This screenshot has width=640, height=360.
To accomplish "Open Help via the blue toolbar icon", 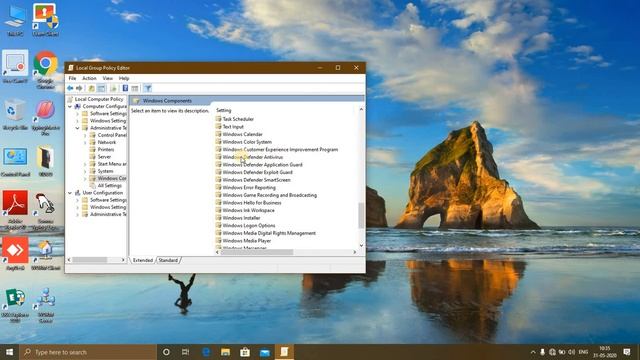I will pos(125,88).
